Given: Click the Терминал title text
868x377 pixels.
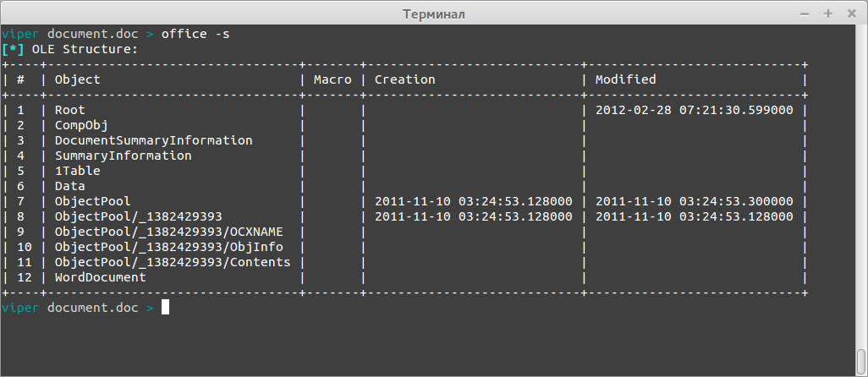Looking at the screenshot, I should pyautogui.click(x=434, y=14).
